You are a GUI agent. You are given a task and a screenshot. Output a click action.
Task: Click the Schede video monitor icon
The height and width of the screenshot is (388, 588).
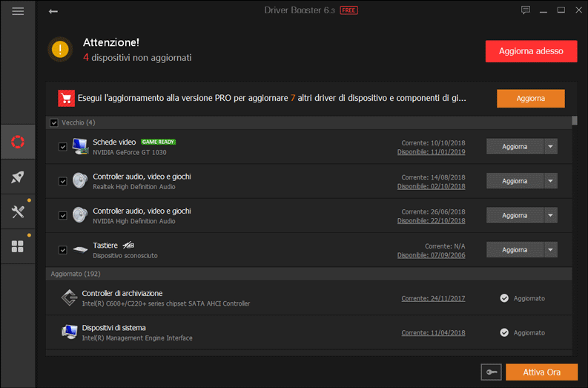[80, 146]
